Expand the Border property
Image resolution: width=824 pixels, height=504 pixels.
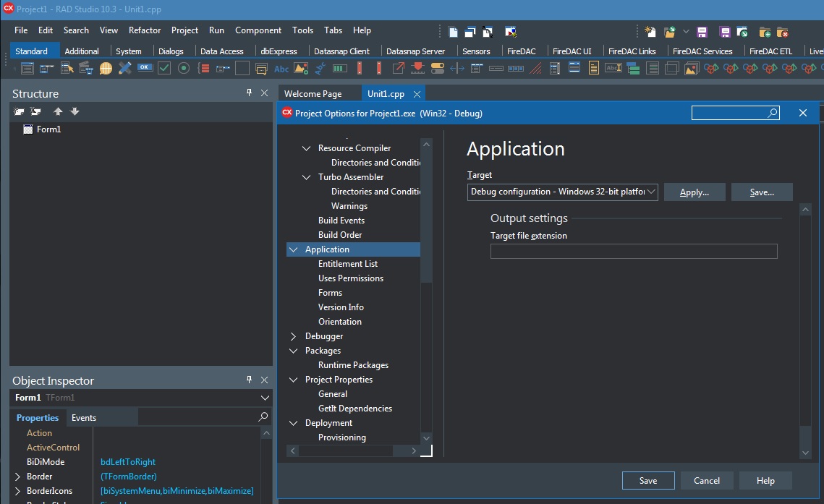tap(17, 477)
